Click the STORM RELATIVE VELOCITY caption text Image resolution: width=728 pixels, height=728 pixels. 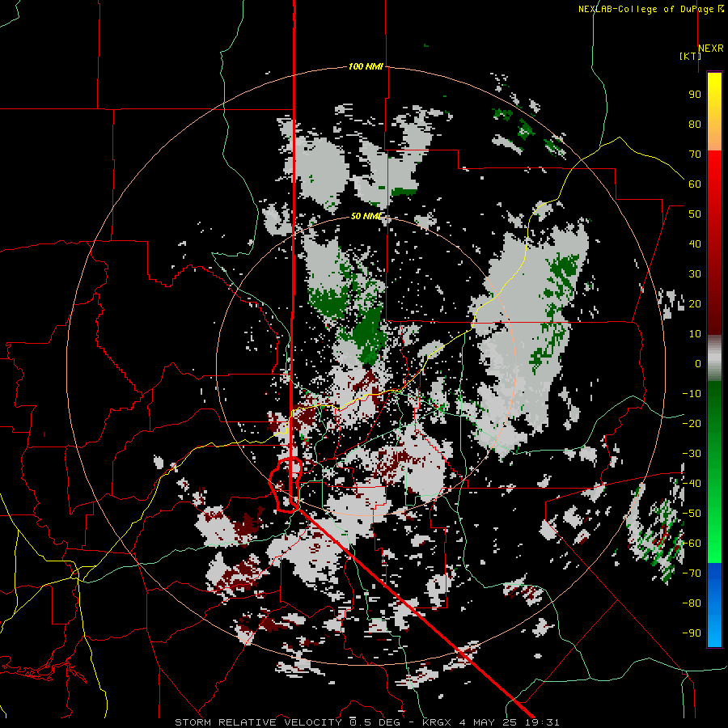click(258, 722)
